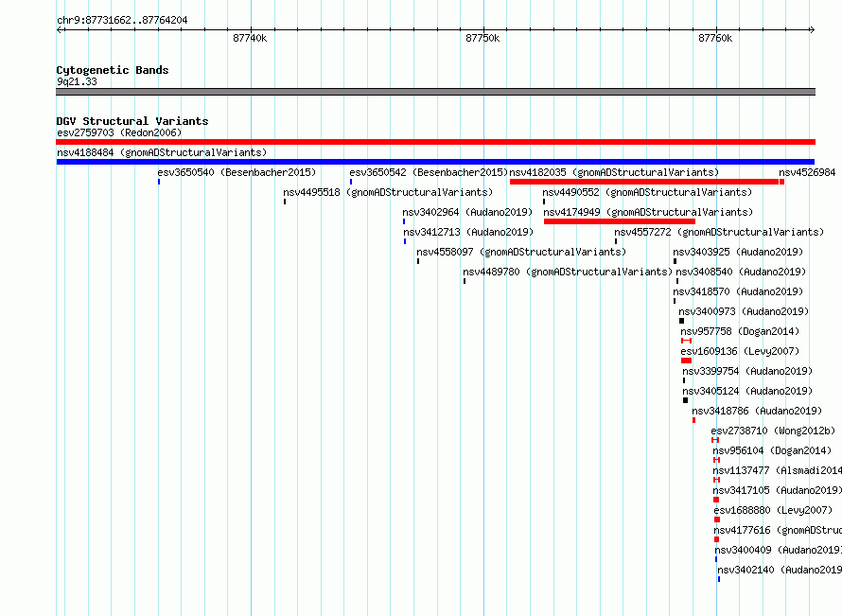The image size is (842, 616).
Task: Open nsv4489780 gnomAD variant label
Action: pyautogui.click(x=568, y=272)
